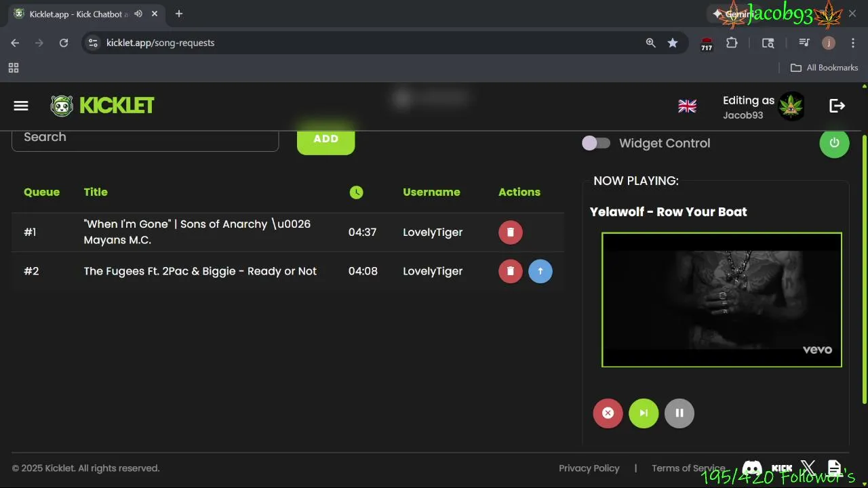868x488 pixels.
Task: Click the duration clock column icon
Action: [356, 192]
